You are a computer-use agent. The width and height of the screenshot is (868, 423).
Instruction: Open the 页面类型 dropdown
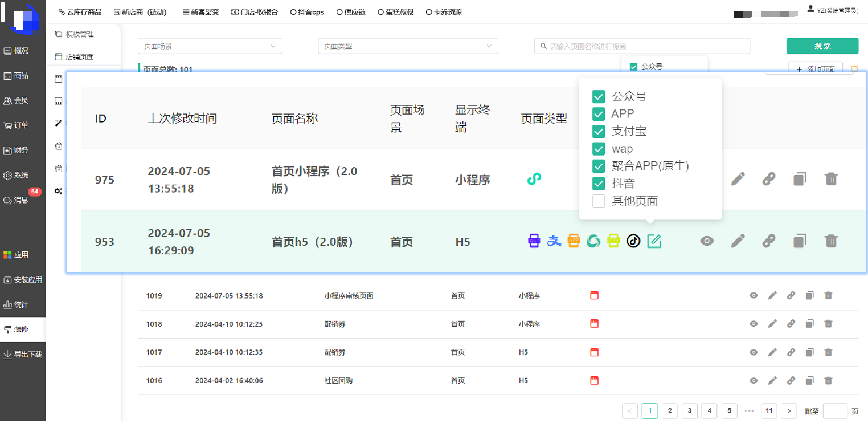pos(407,46)
